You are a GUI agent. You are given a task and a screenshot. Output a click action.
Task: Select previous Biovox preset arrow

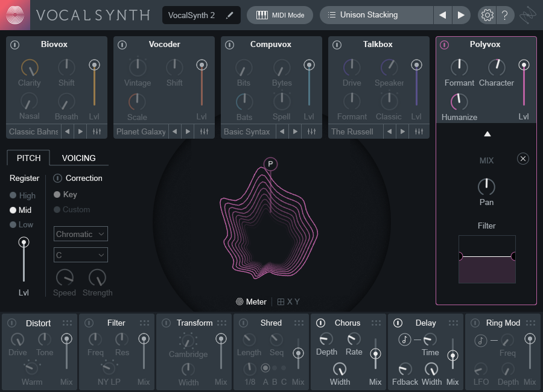pyautogui.click(x=68, y=131)
